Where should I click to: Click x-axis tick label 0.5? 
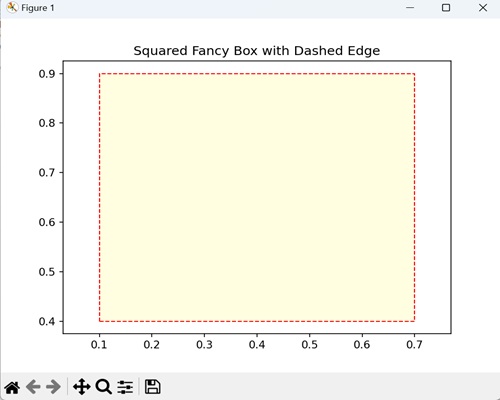pos(310,345)
